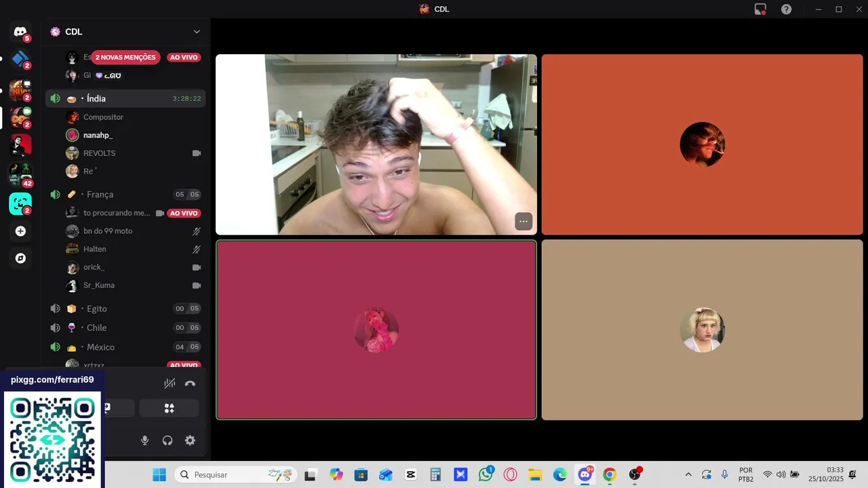The width and height of the screenshot is (868, 488).
Task: Expand the CDL server menu chevron
Action: tap(197, 32)
